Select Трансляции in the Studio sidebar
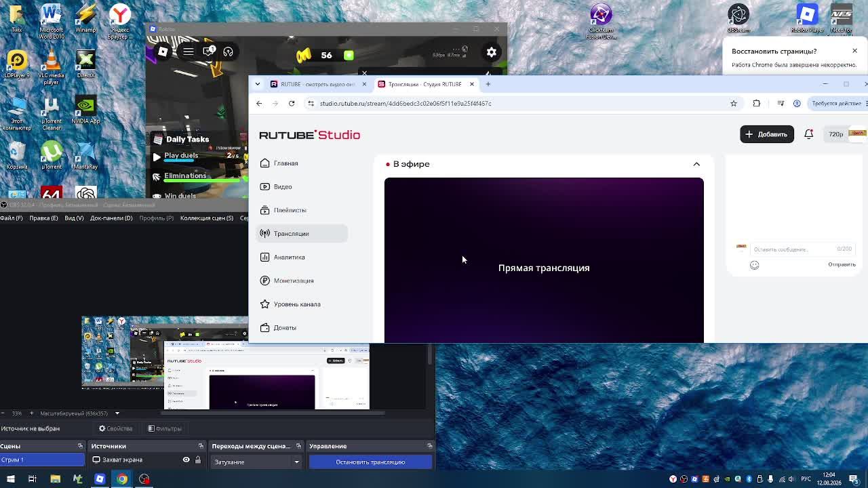 (x=302, y=234)
